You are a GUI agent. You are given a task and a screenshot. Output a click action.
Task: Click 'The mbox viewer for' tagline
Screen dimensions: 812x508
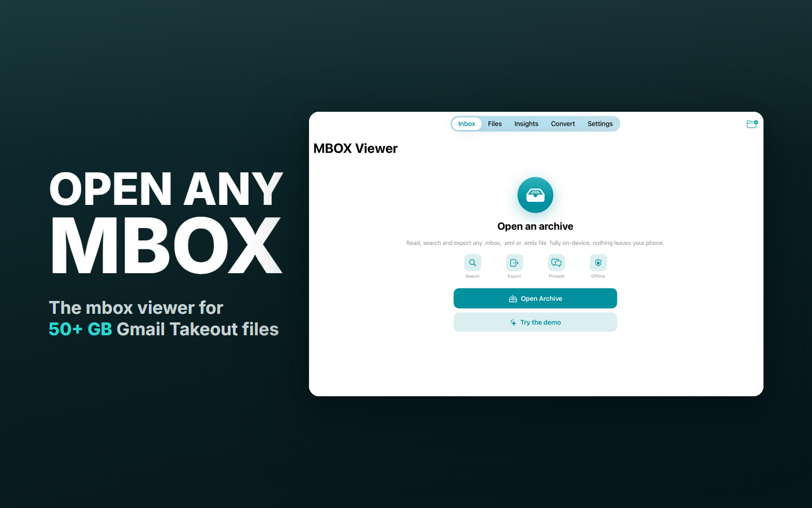coord(136,308)
